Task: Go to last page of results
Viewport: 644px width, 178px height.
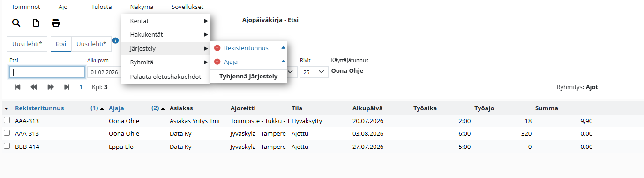Action: point(67,87)
